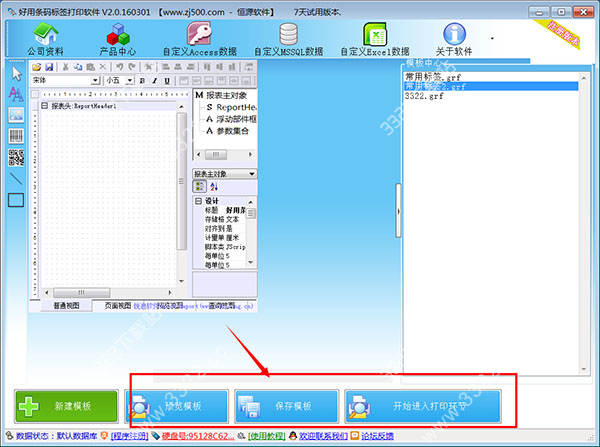Click the cut scissors icon
The width and height of the screenshot is (600, 447).
tap(65, 67)
